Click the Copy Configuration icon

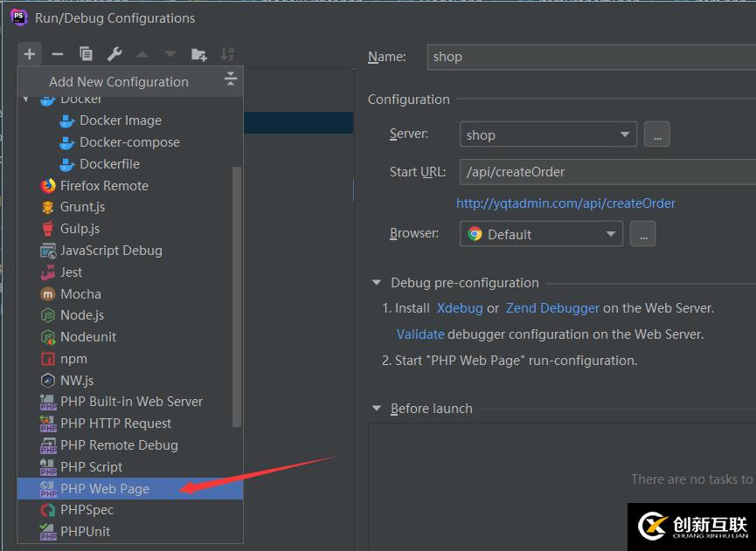[x=86, y=54]
